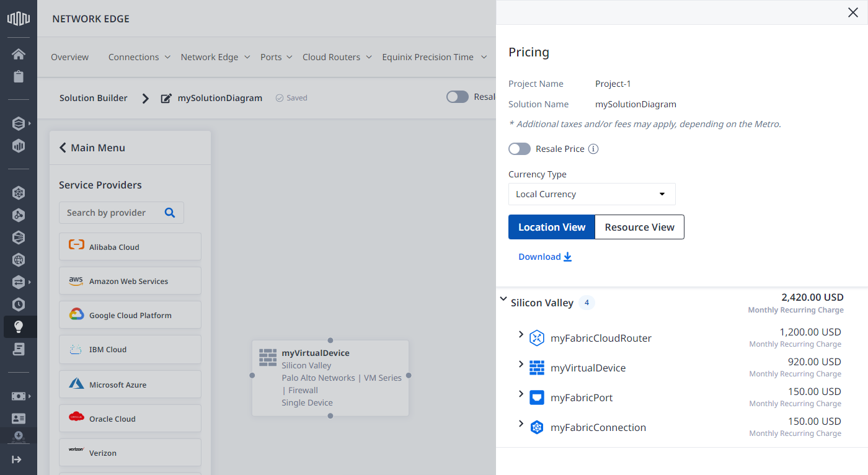Open the Cloud Routers menu

pyautogui.click(x=337, y=57)
